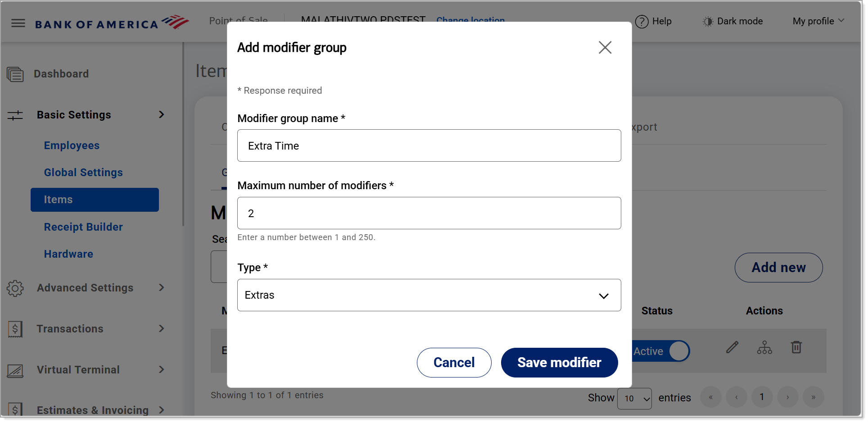Click the Virtual Terminal icon

(x=15, y=371)
